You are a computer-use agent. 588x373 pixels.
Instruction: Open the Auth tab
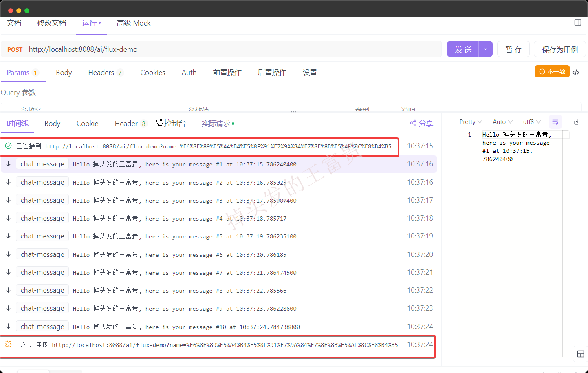189,73
